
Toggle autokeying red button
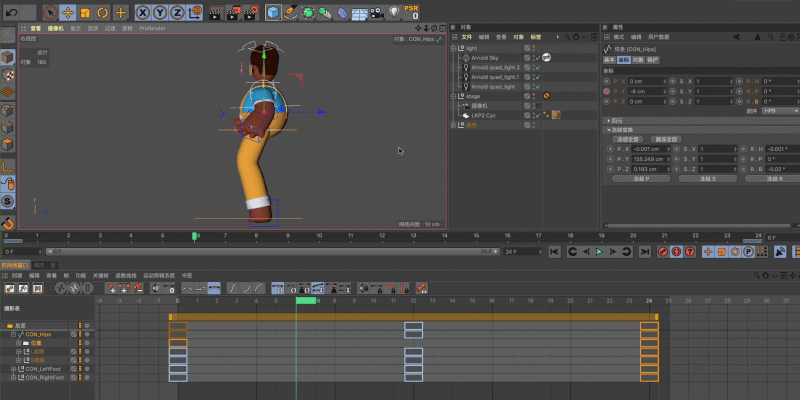point(677,252)
